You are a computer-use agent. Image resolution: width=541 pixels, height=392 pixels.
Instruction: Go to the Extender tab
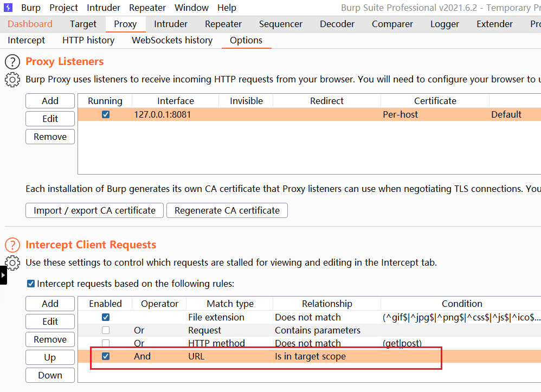494,24
